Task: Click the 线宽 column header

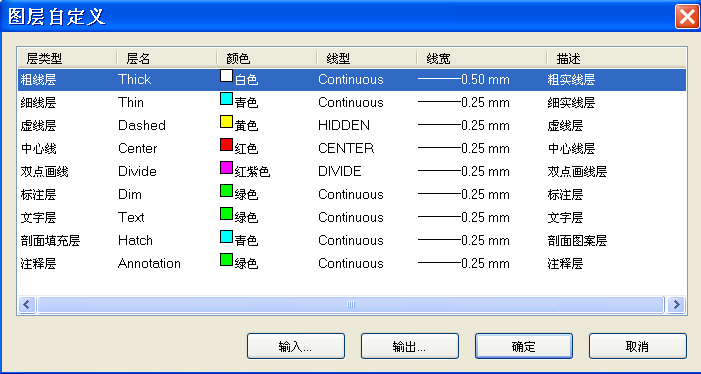Action: coord(481,58)
